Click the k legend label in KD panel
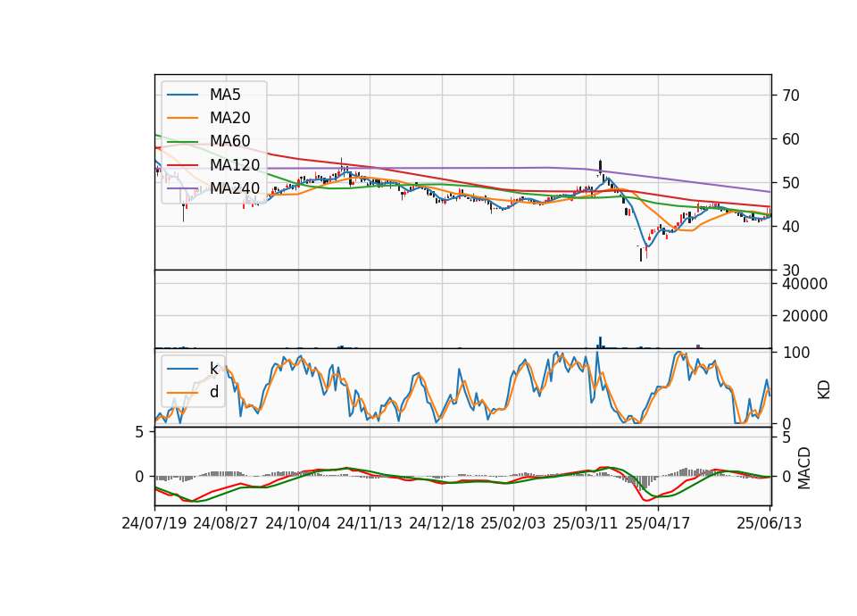 pos(213,369)
